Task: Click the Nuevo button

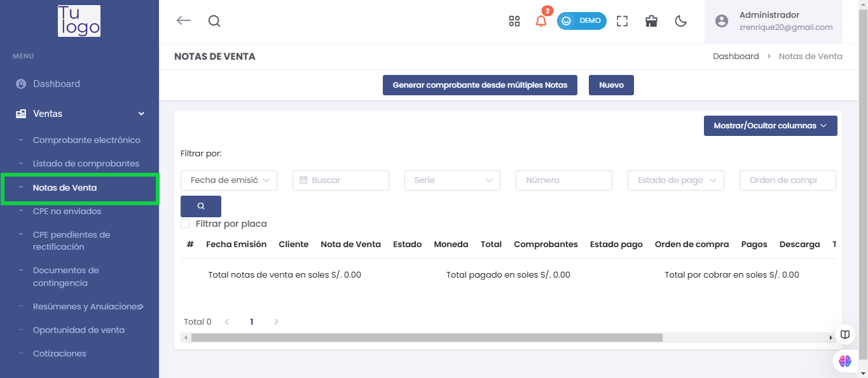Action: click(x=610, y=84)
